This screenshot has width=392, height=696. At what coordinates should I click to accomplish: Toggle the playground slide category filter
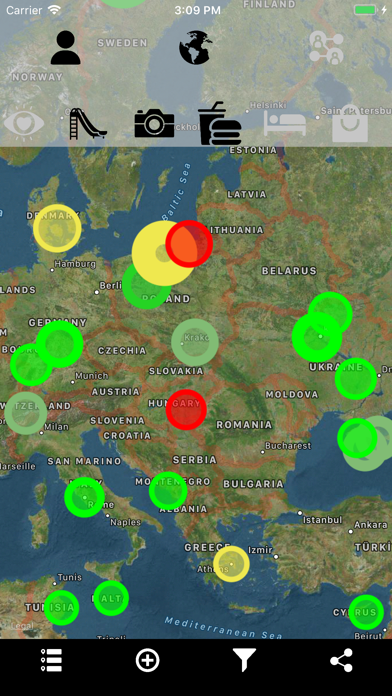87,124
